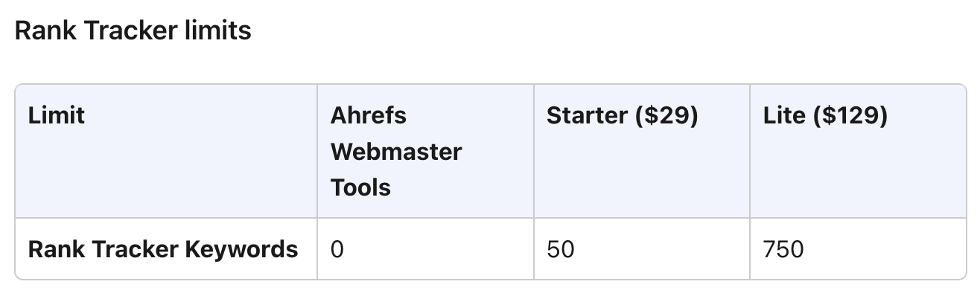Click the value 750 in the Lite column
Viewport: 980px width, 293px height.
coord(783,249)
